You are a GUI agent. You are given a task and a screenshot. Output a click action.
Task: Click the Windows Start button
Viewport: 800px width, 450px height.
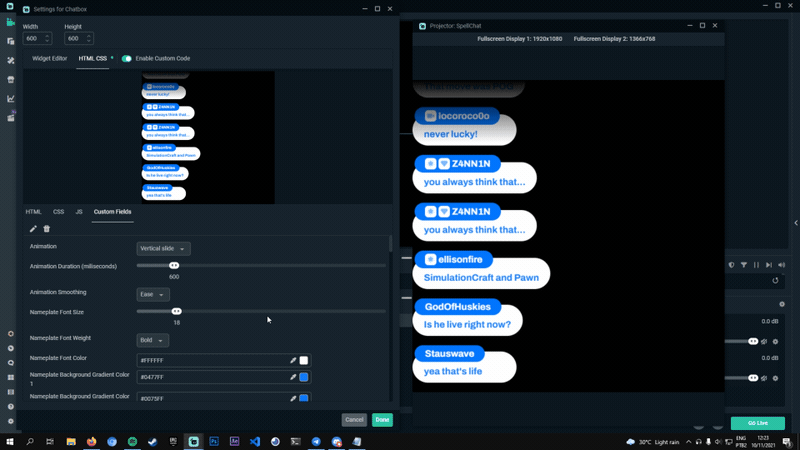10,441
